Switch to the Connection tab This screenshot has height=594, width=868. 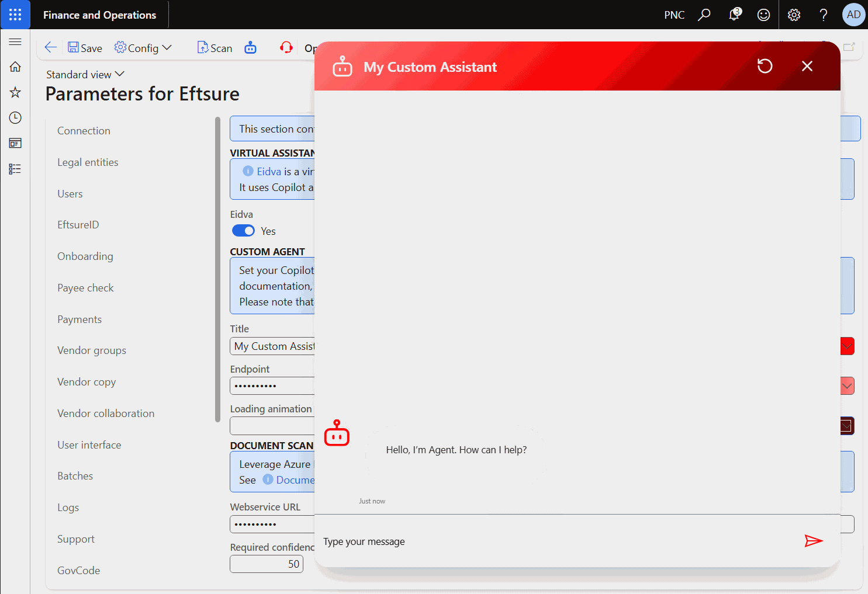click(84, 131)
